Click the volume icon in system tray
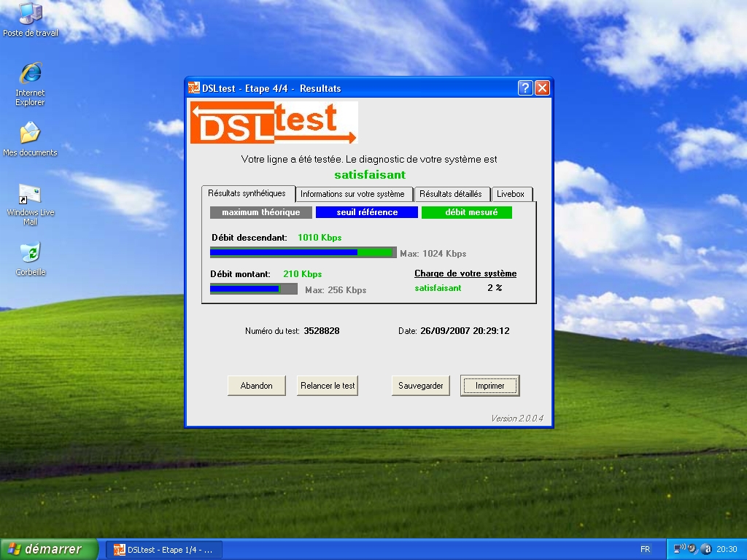747x560 pixels. 692,549
